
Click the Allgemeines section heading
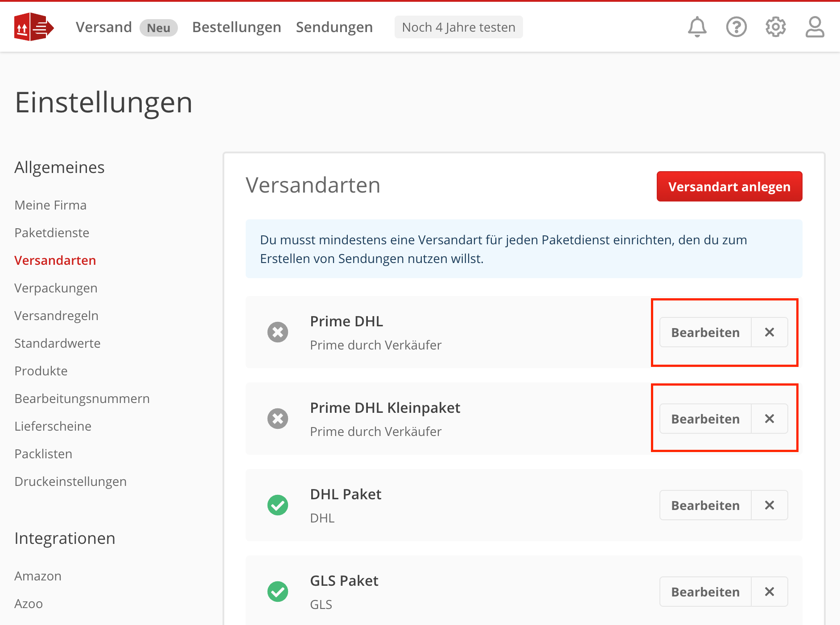coord(59,168)
